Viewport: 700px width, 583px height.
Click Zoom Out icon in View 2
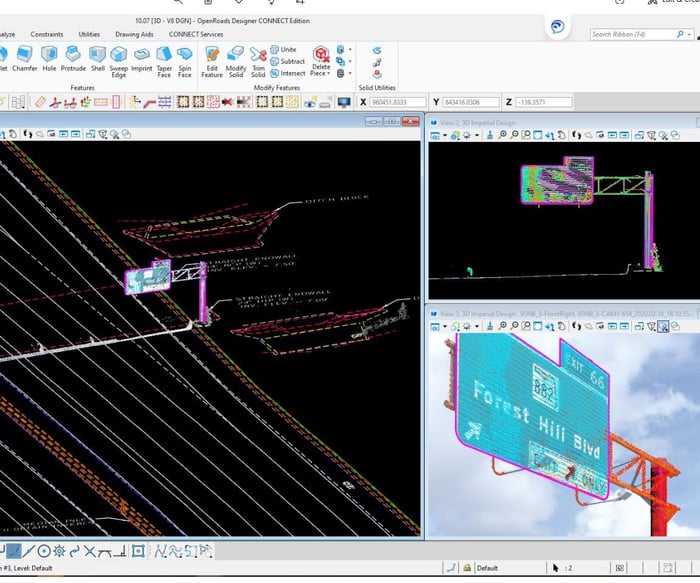tap(514, 135)
